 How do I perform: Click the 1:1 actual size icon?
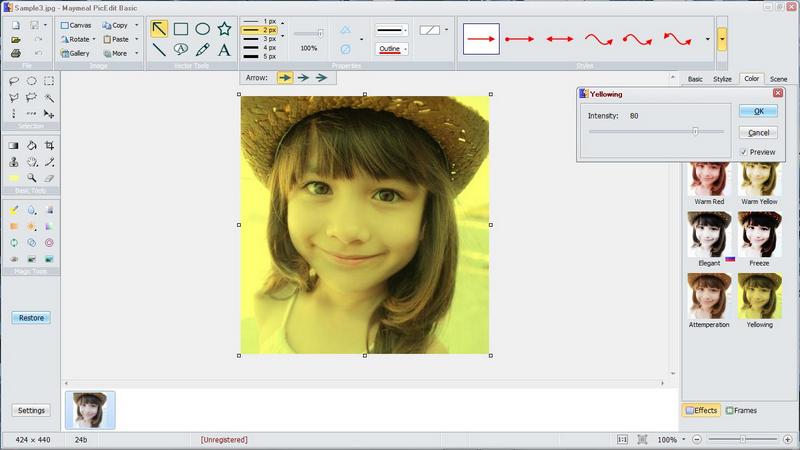tap(622, 439)
